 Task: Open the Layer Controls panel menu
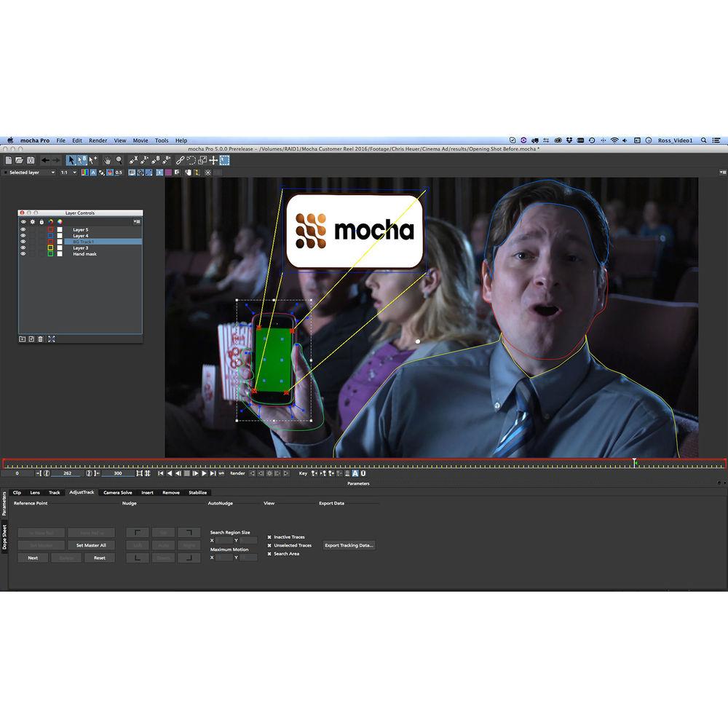click(136, 222)
